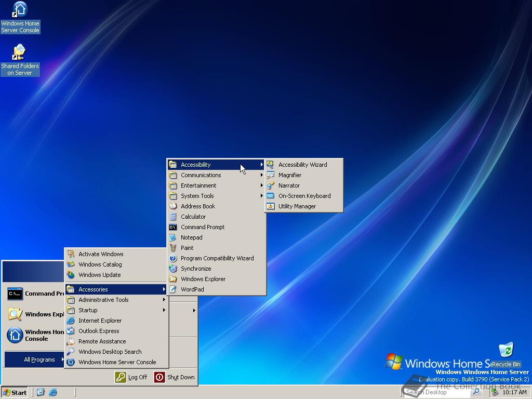Click the Shut Down button
The height and width of the screenshot is (399, 532).
pos(175,377)
